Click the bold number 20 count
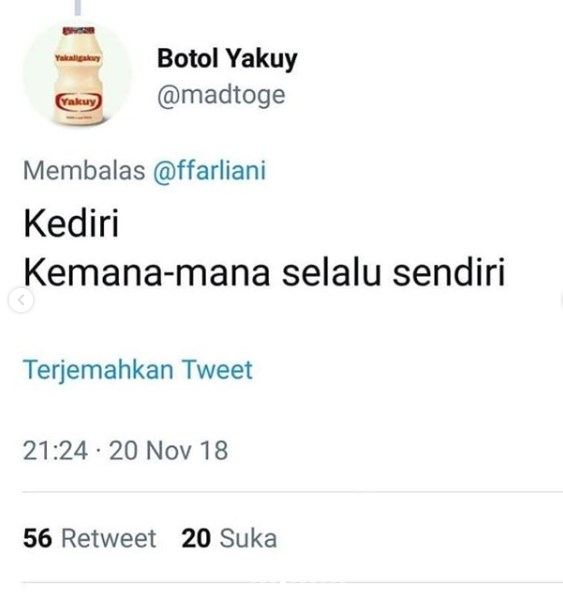 coord(196,538)
